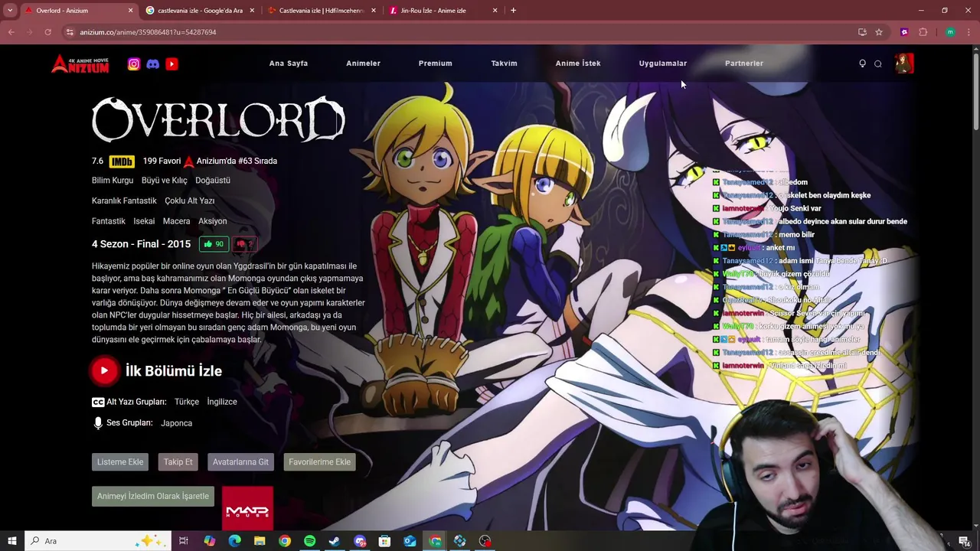Open Chrome three-dot menu
Image resolution: width=980 pixels, height=551 pixels.
pyautogui.click(x=969, y=32)
